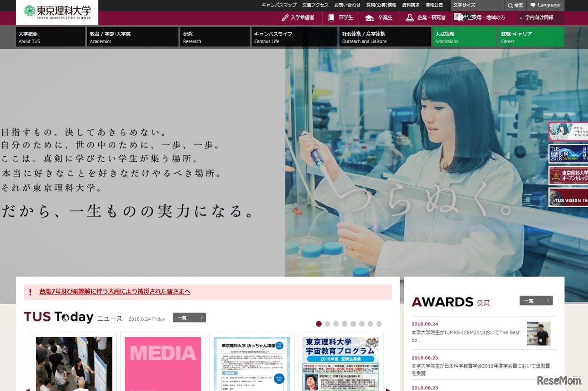Screen dimensions: 588x391
Task: Open the 東京理科大学 オープンカレッジ side banner
Action: coord(568,176)
